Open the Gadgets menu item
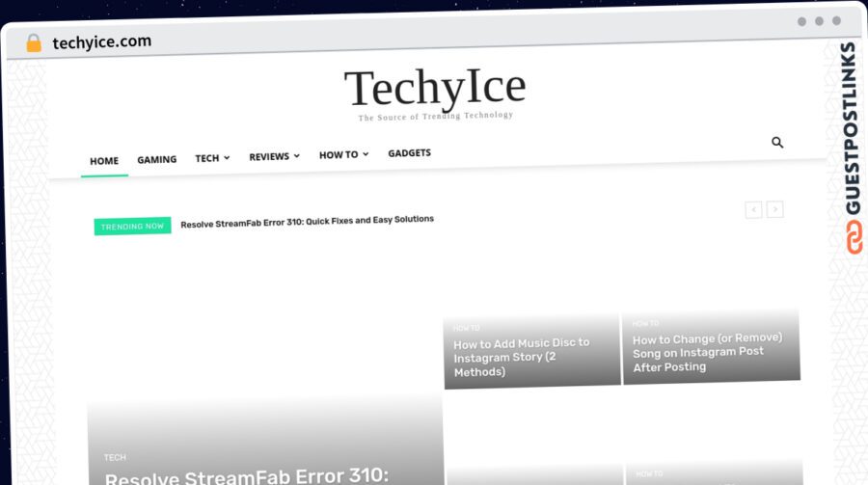868x485 pixels. pyautogui.click(x=409, y=152)
